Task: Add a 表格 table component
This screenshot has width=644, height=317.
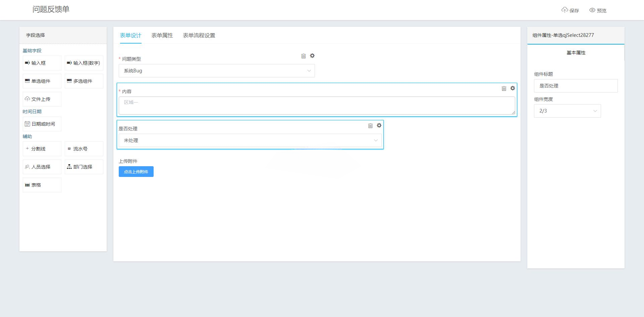Action: click(42, 185)
